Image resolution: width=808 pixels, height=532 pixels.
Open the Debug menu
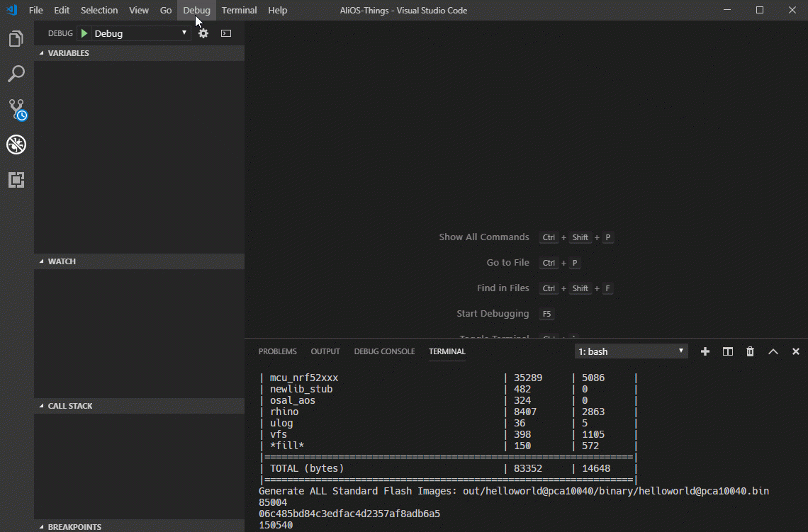click(196, 11)
